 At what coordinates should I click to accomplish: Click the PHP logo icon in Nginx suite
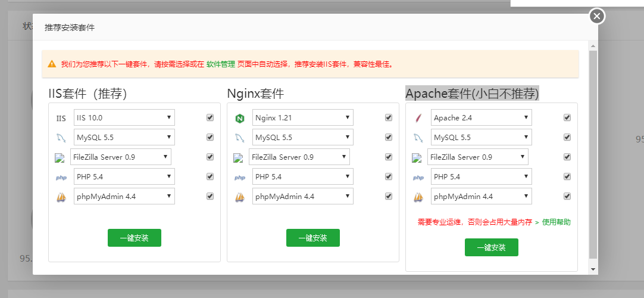pyautogui.click(x=240, y=178)
